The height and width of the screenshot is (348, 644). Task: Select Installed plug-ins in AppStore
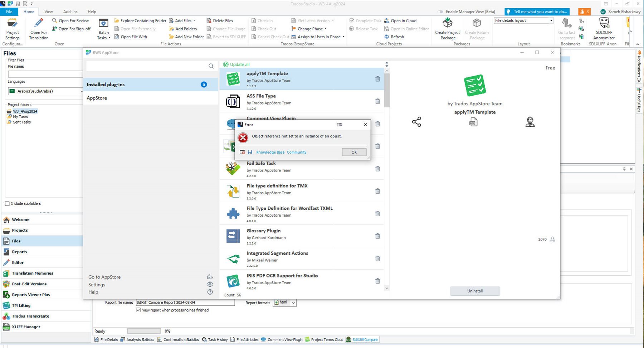[x=151, y=84]
